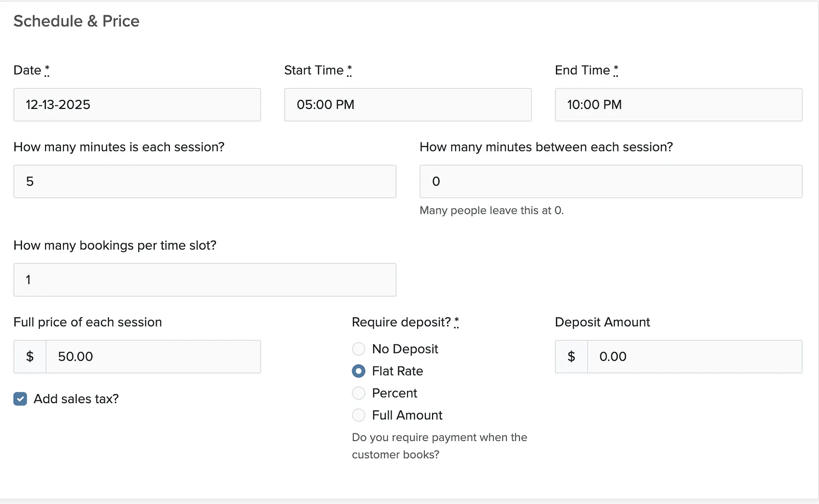Click the full price field showing 50.00
This screenshot has height=504, width=819.
tap(154, 357)
